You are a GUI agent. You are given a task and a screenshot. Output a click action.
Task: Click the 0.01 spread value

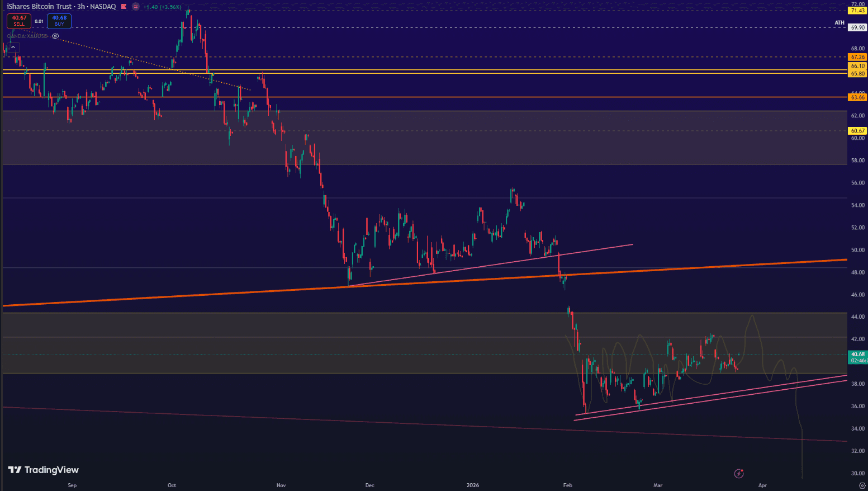(39, 21)
